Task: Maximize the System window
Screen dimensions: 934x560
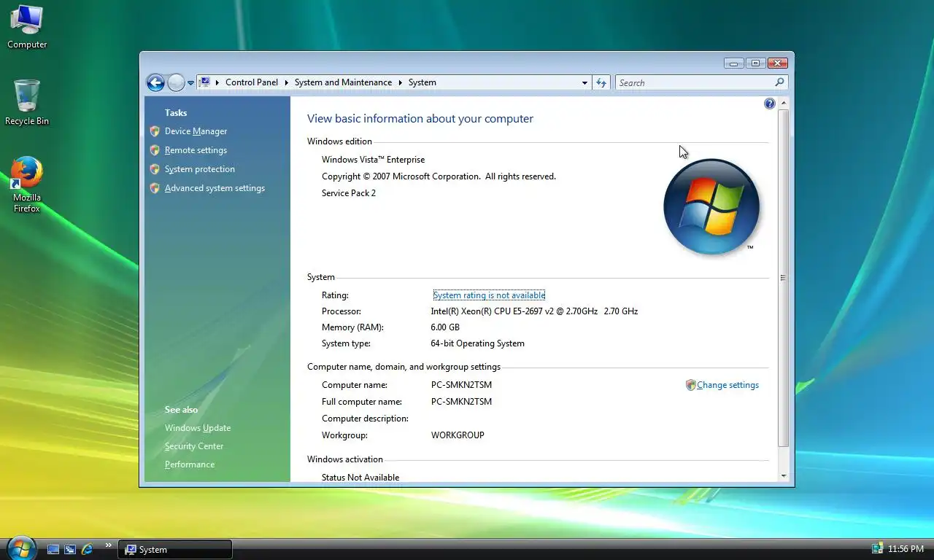Action: click(x=755, y=63)
